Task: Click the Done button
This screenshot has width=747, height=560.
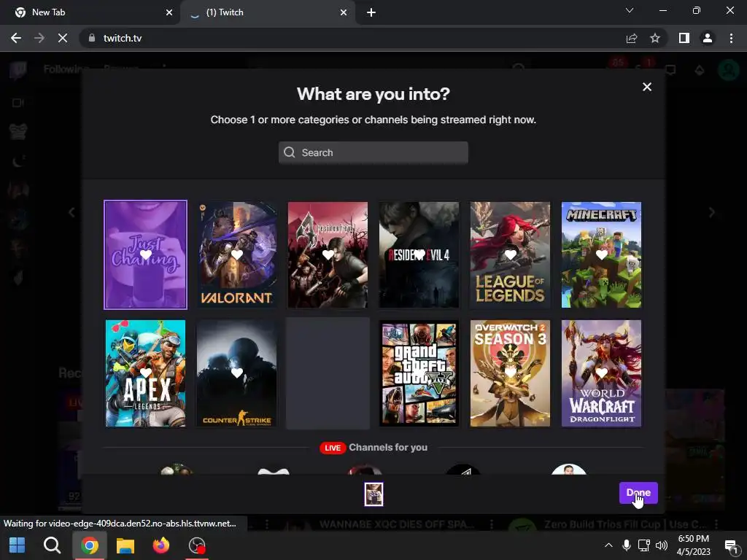Action: point(638,493)
